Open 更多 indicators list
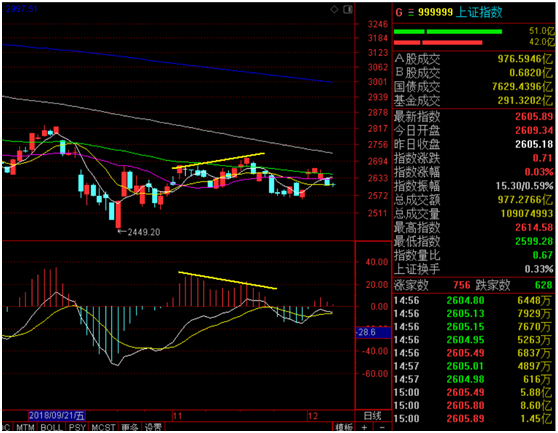 (130, 427)
